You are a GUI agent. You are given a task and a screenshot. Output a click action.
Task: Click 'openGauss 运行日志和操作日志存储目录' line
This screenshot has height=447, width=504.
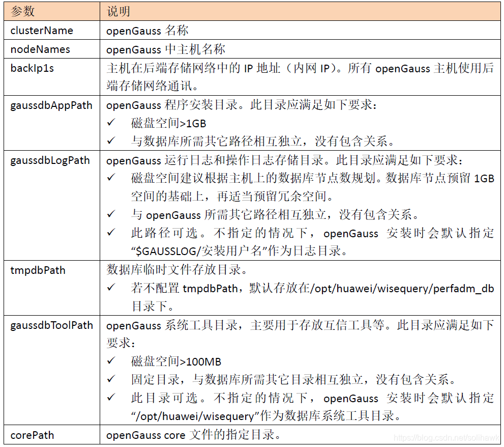(284, 160)
